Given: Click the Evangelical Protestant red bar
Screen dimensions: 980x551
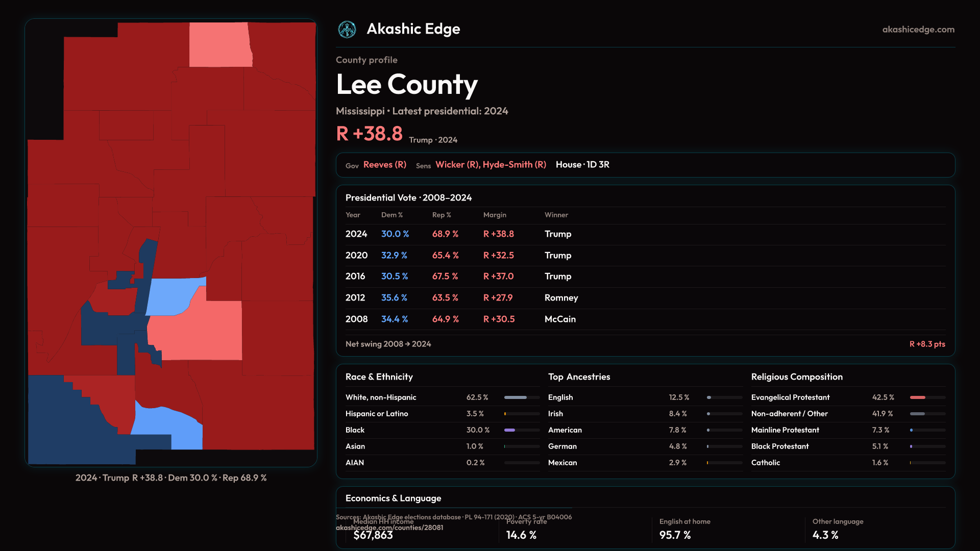Looking at the screenshot, I should click(x=918, y=397).
